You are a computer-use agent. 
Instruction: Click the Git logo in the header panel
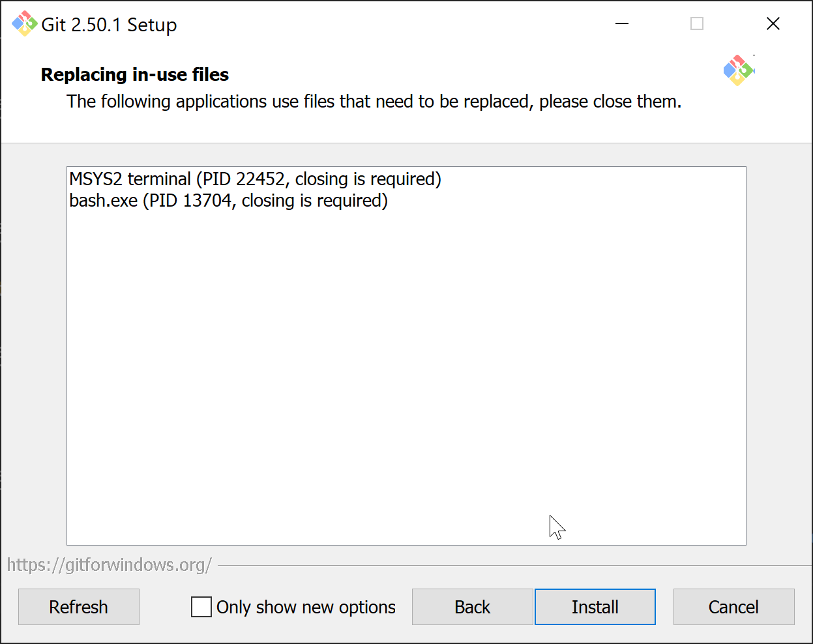[x=738, y=70]
